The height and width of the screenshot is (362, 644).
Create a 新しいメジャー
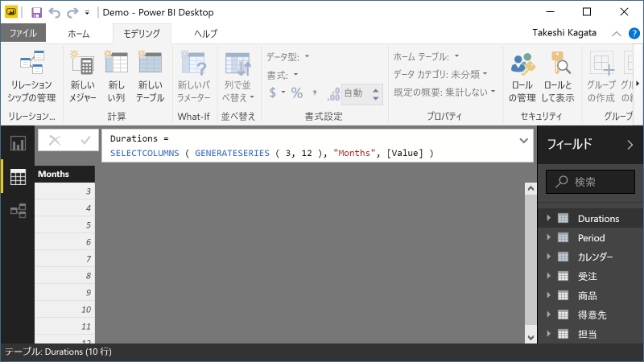(x=83, y=76)
